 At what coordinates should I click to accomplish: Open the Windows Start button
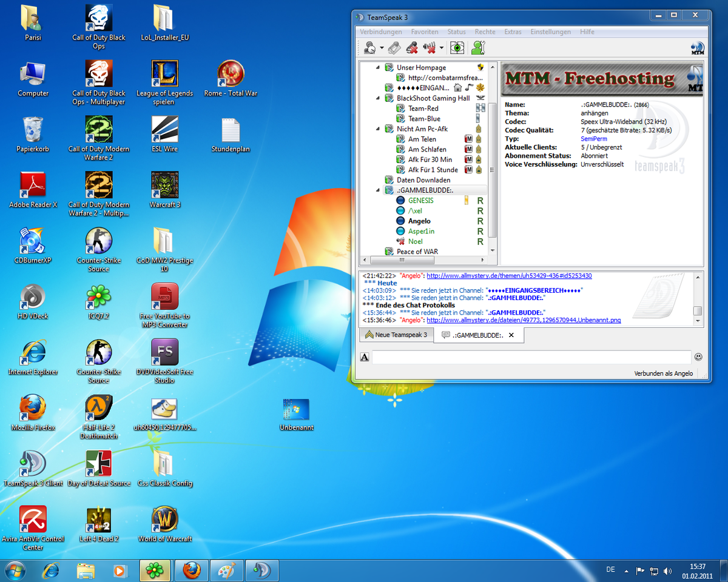tap(14, 570)
